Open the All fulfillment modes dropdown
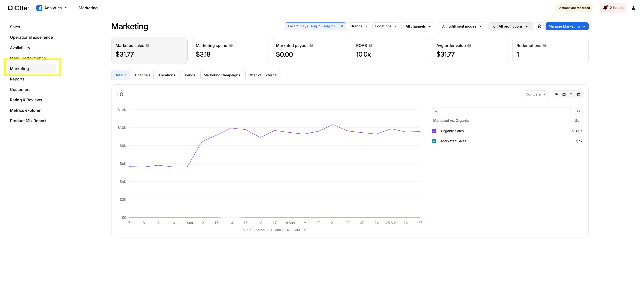644x295 pixels. click(462, 26)
